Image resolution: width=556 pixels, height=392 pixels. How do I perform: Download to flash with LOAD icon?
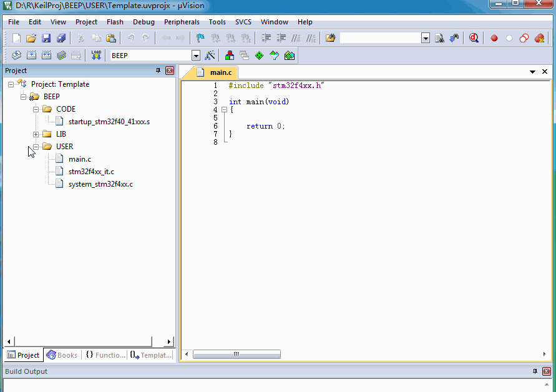tap(96, 56)
